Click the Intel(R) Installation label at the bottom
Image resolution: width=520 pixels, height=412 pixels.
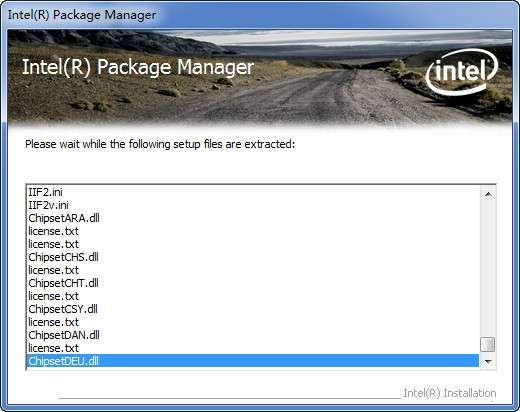tap(450, 393)
